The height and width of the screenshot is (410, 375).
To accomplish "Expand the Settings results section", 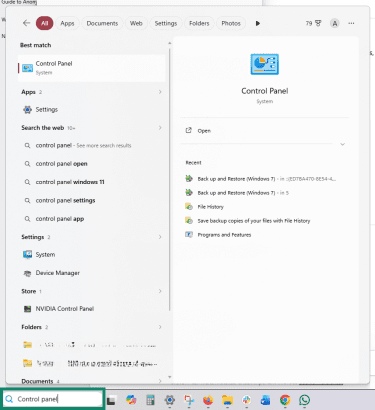I will click(x=160, y=237).
